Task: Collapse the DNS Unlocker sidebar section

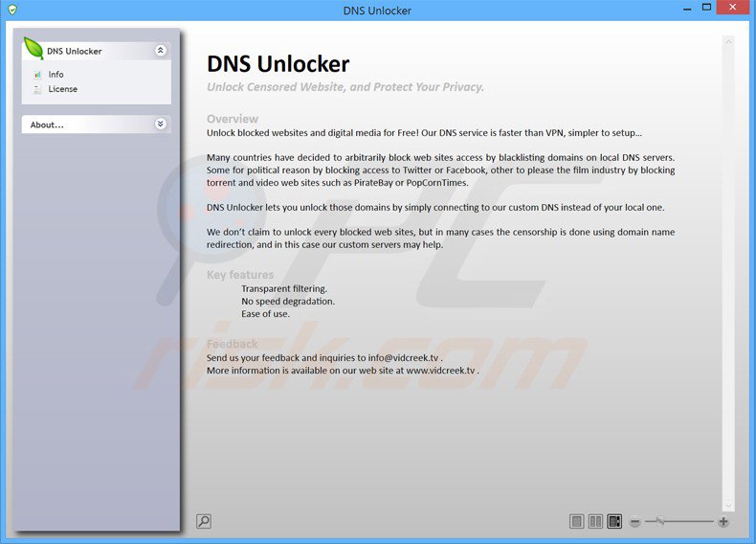Action: (x=161, y=50)
